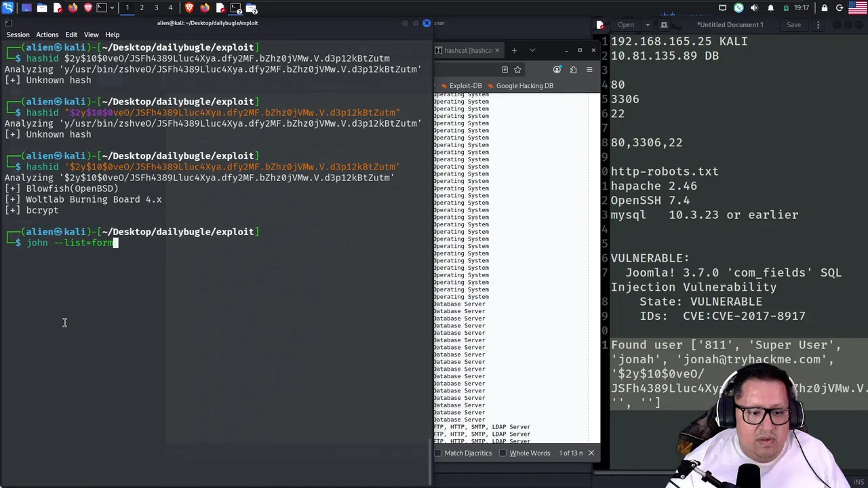Switch to workspace 1
The image size is (868, 488).
coord(127,7)
